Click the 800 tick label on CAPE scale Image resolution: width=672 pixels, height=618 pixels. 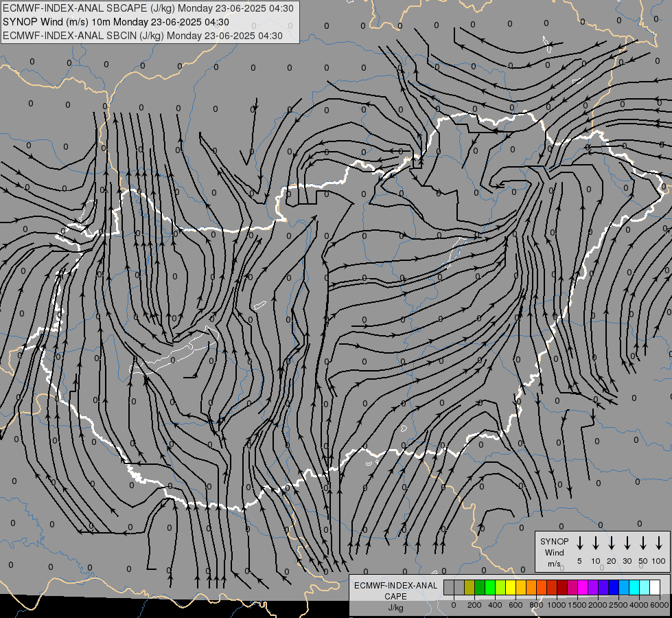coord(536,605)
